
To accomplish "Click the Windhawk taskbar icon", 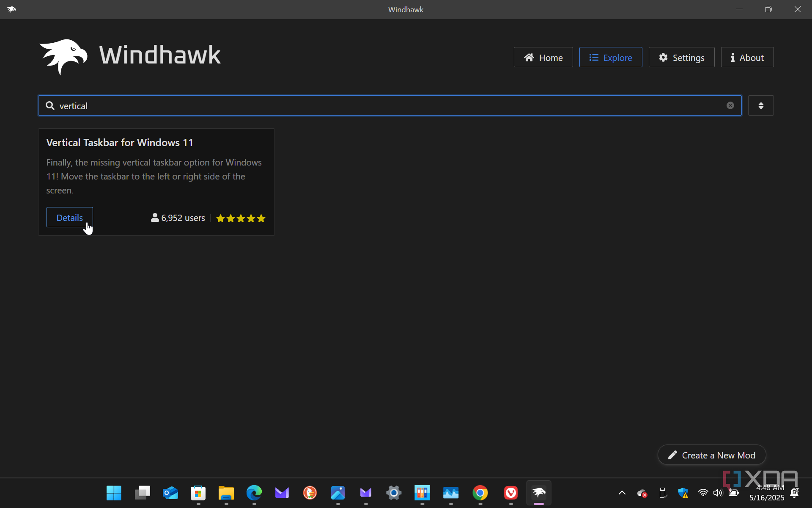I will (x=539, y=493).
